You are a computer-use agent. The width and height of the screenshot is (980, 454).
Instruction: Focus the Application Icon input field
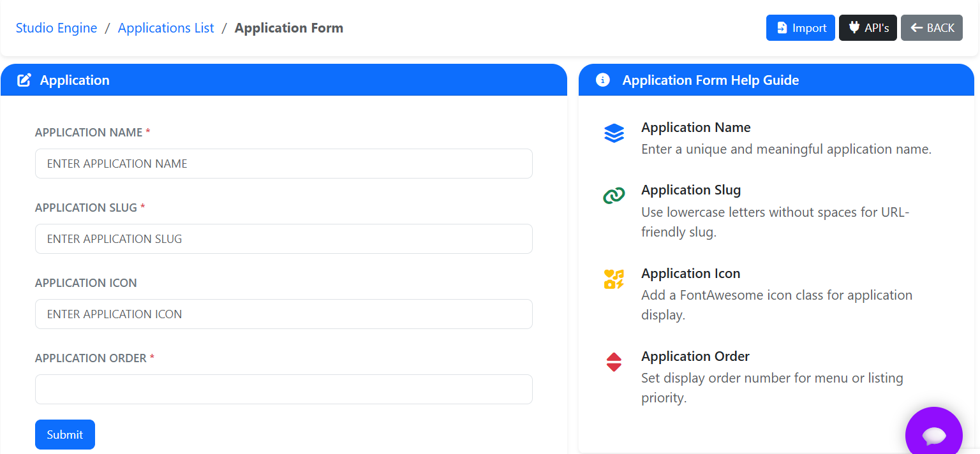pyautogui.click(x=284, y=314)
